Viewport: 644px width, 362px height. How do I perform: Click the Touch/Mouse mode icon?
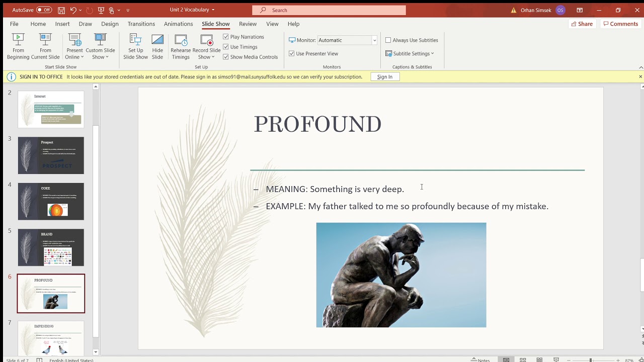coord(112,10)
